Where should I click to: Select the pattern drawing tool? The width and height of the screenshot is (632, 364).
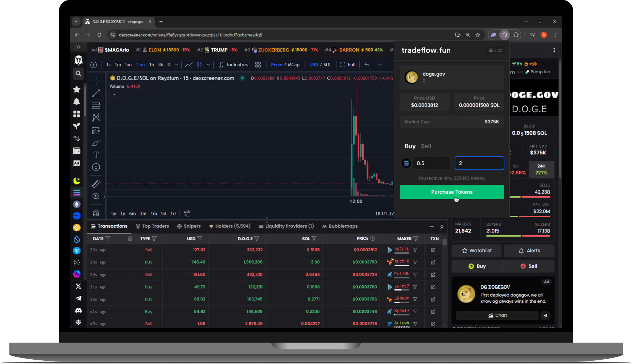coord(96,118)
